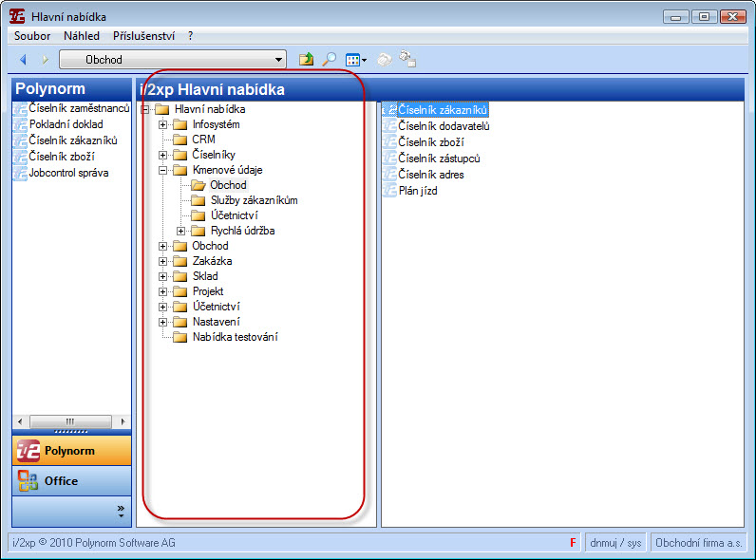The image size is (756, 560).
Task: Open the Náhled menu
Action: point(82,36)
